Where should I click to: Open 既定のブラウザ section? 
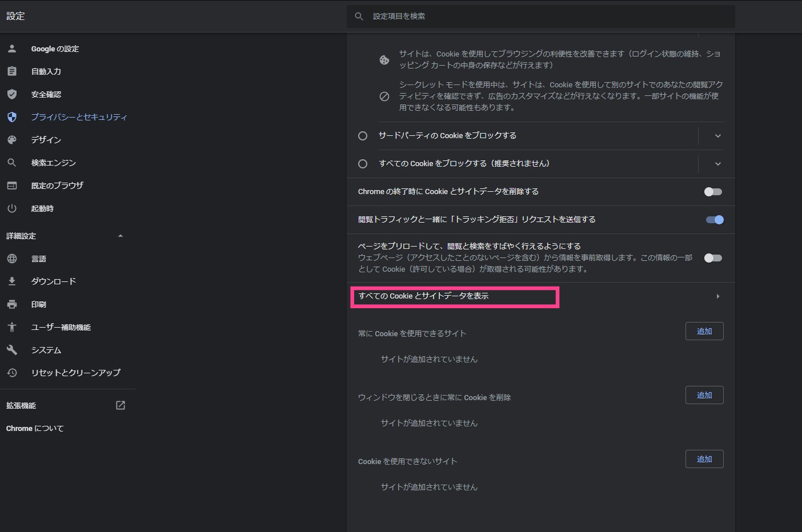coord(57,186)
